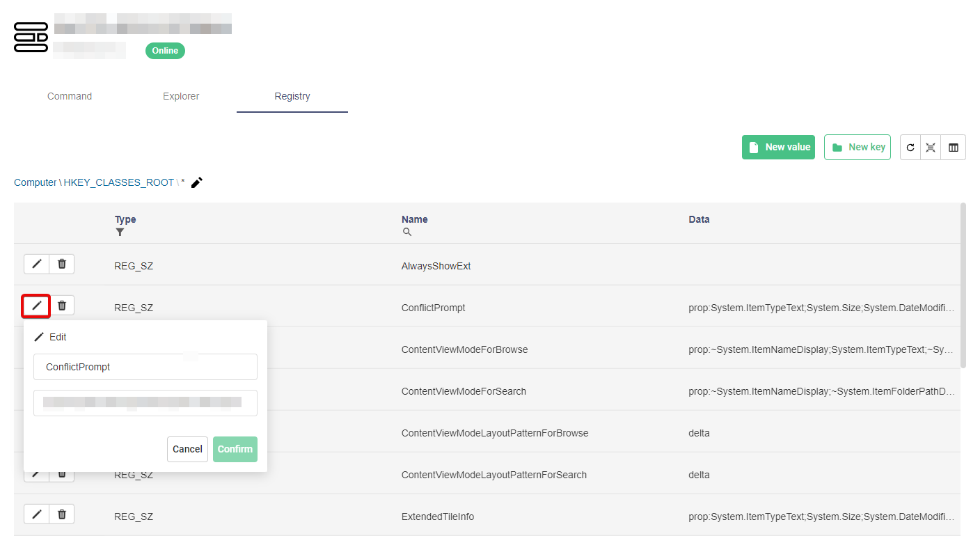Click the New key button
This screenshot has width=980, height=536.
click(857, 148)
